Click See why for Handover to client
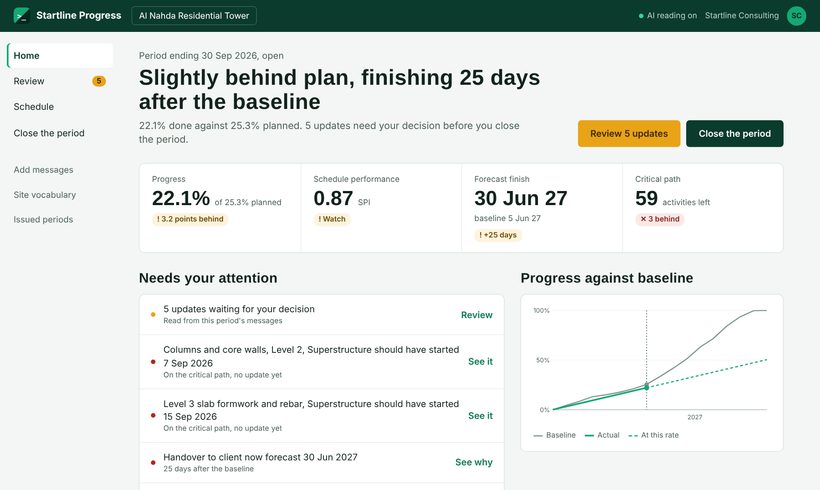The width and height of the screenshot is (820, 490). pyautogui.click(x=474, y=462)
